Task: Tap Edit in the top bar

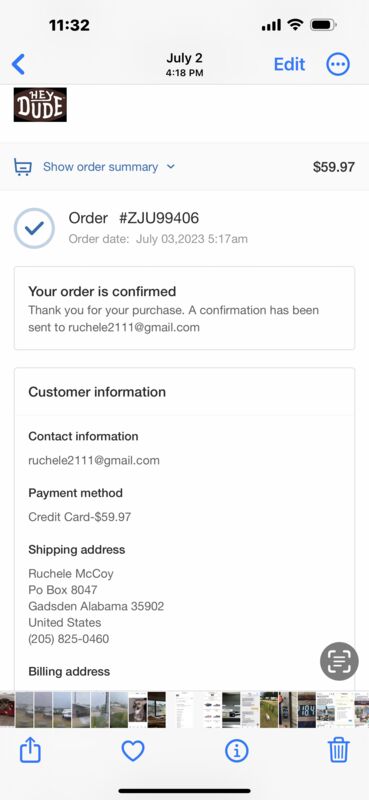Action: (x=289, y=64)
